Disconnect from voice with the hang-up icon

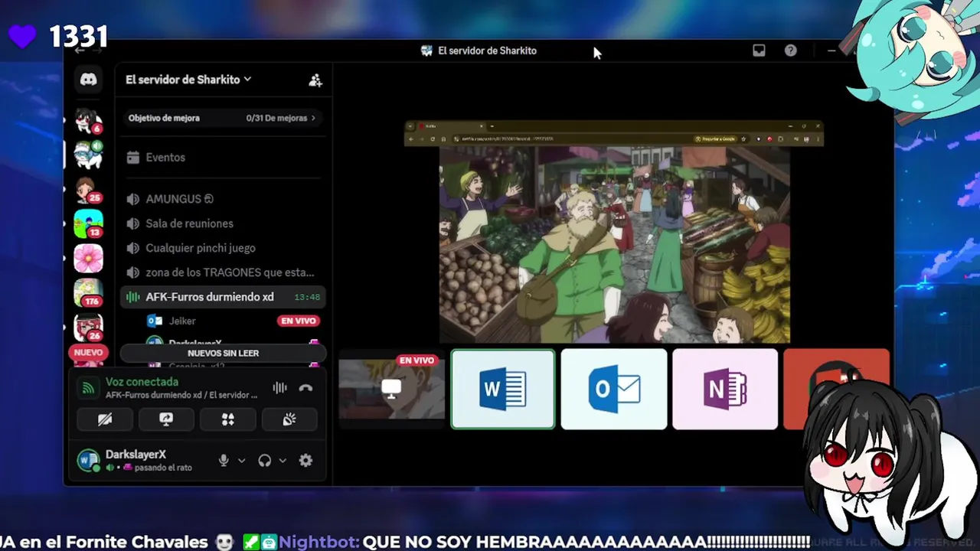click(305, 388)
